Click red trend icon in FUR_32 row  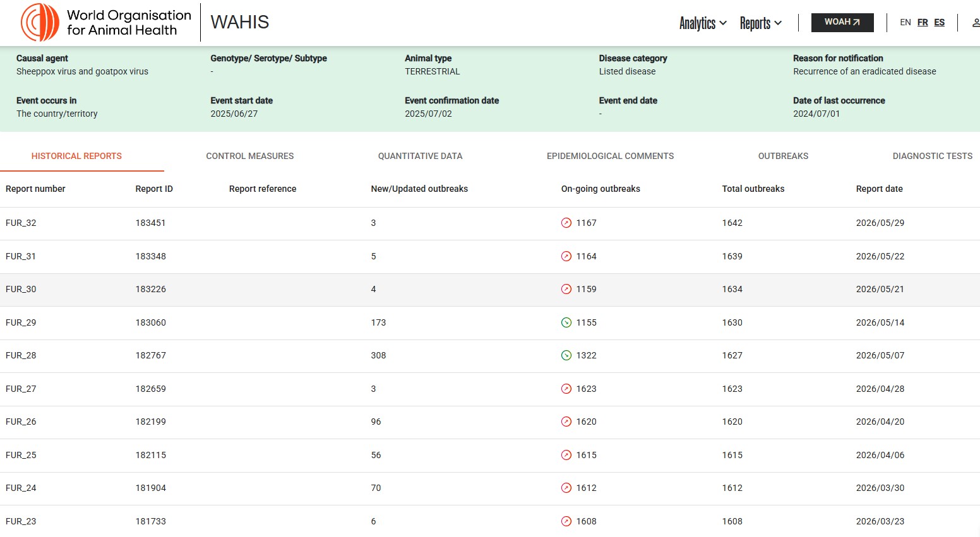coord(566,223)
